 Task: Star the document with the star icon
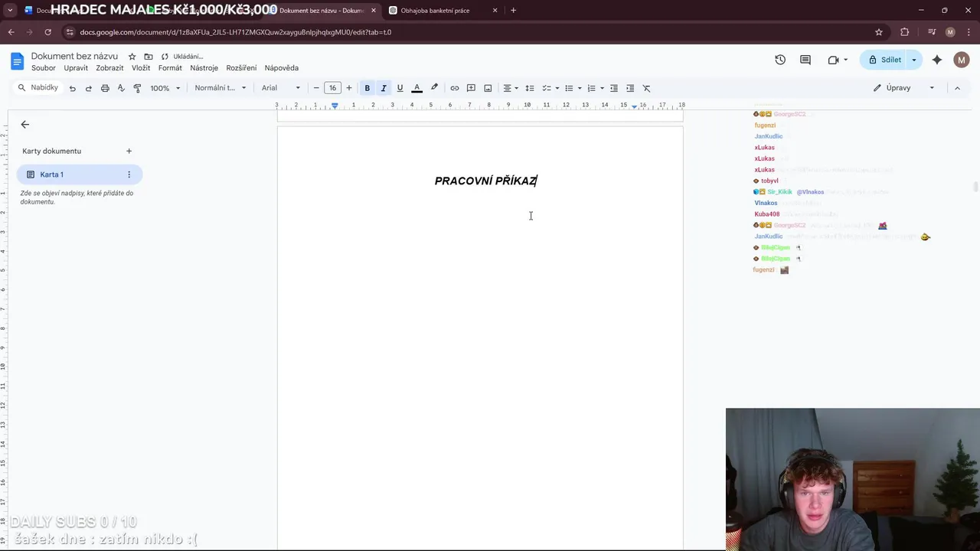coord(132,57)
